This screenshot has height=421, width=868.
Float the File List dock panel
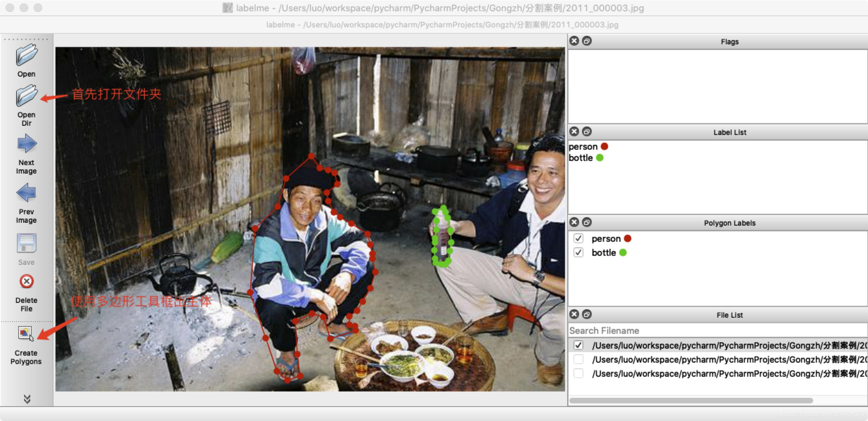(587, 314)
